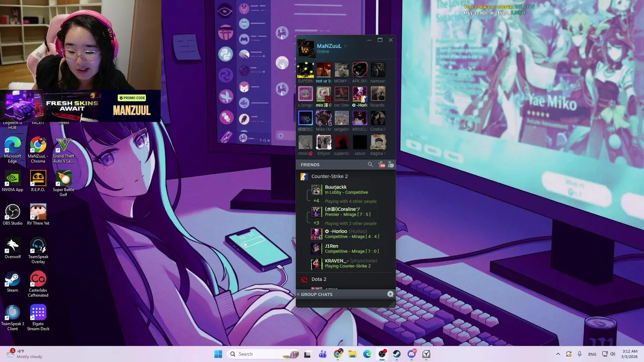Viewport: 644px width, 362px height.
Task: Select friend KRAVEN_- in list
Action: click(351, 263)
